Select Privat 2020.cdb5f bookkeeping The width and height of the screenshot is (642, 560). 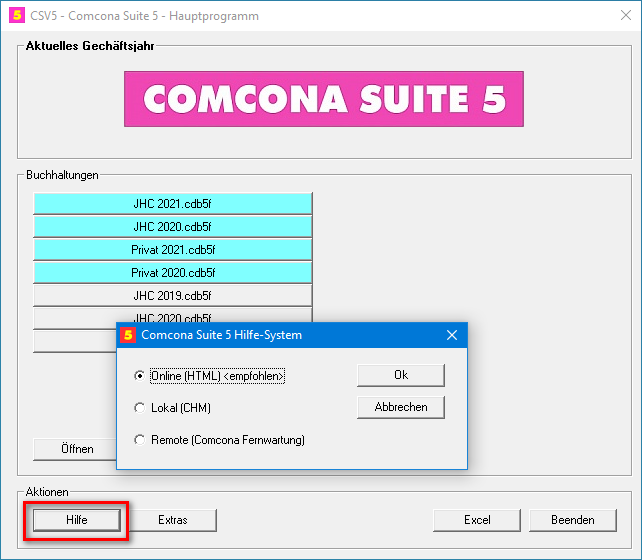(x=173, y=272)
